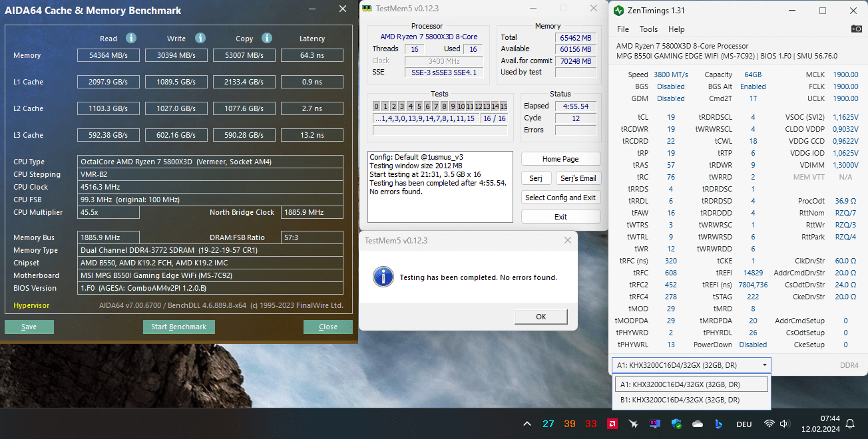
Task: Click the TestMem5 Elapsed time field
Action: pyautogui.click(x=576, y=106)
